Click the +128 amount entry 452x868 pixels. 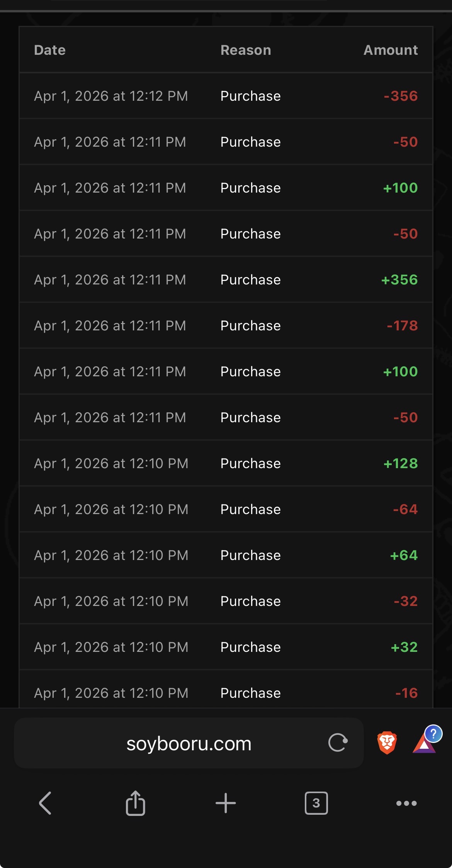coord(400,464)
